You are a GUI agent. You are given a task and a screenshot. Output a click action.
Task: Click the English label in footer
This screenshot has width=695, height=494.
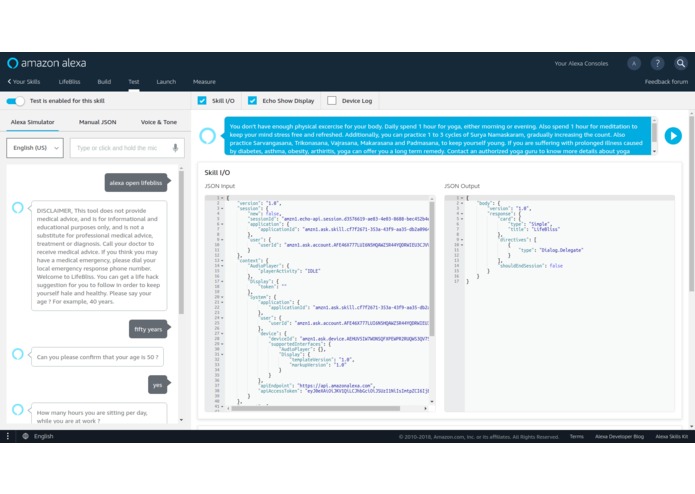point(43,436)
